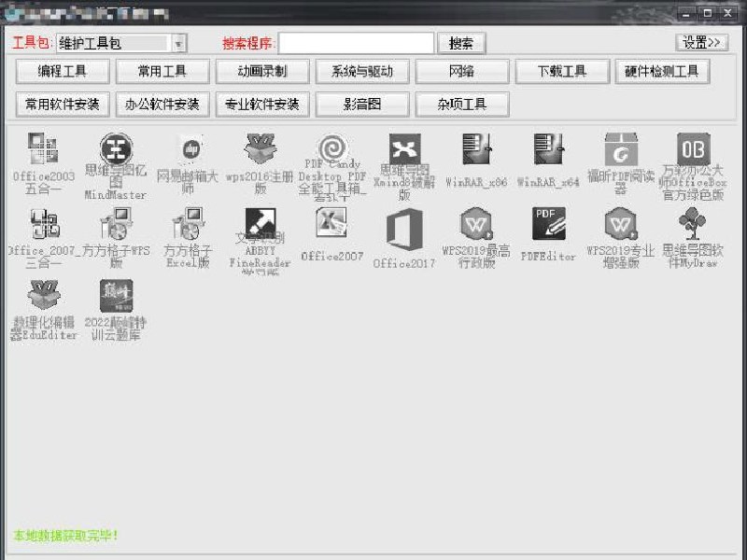This screenshot has width=747, height=560.
Task: Open the Office2007 icon
Action: tap(332, 223)
